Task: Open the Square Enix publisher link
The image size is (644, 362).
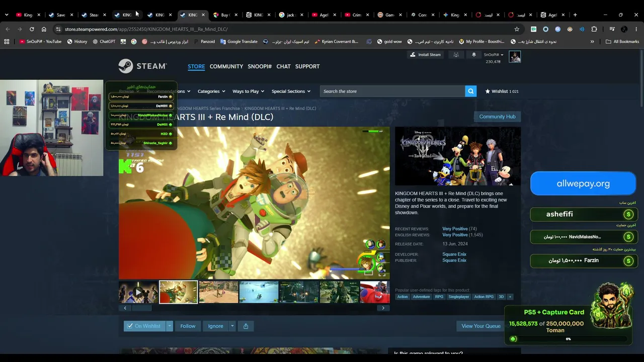Action: [x=454, y=260]
